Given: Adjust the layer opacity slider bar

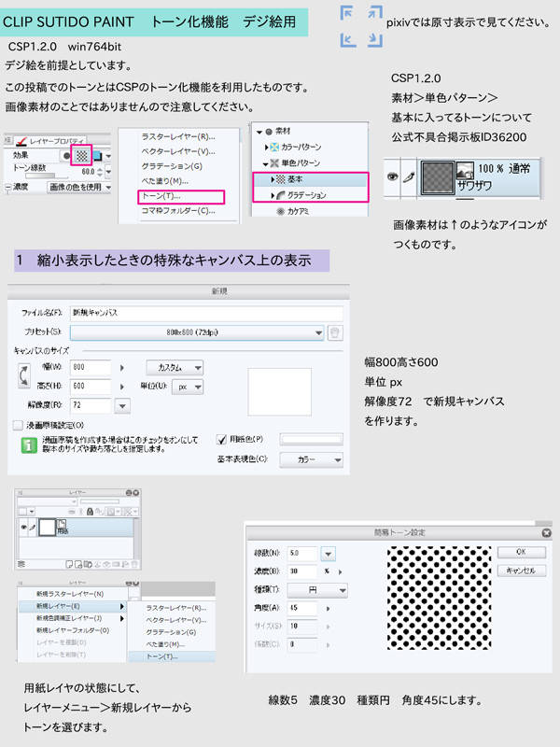Looking at the screenshot, I should (x=100, y=501).
